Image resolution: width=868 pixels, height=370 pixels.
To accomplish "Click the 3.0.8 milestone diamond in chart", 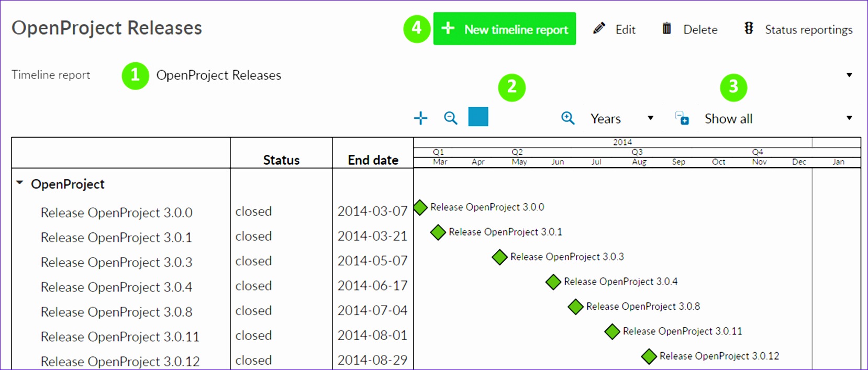I will (x=576, y=307).
